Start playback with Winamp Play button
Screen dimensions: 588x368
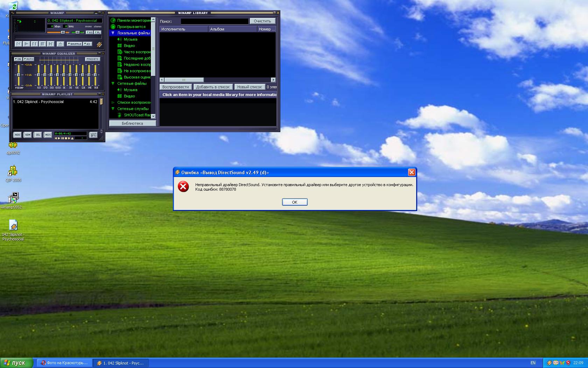pyautogui.click(x=26, y=44)
